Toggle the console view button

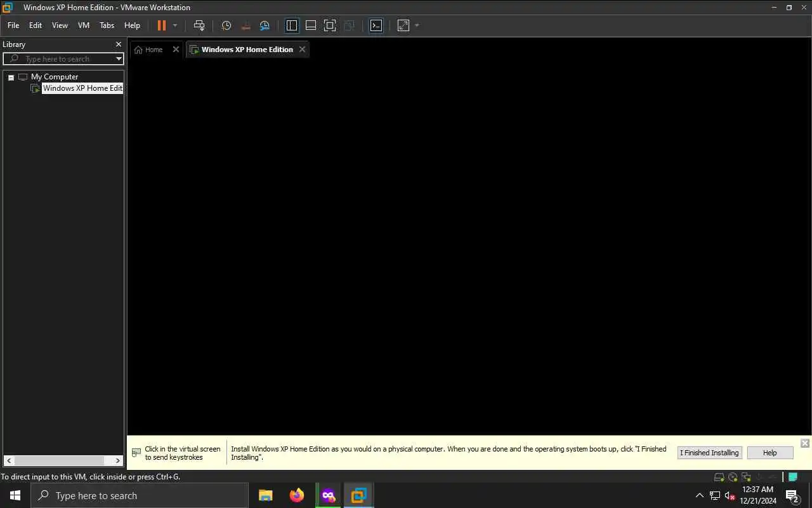pyautogui.click(x=376, y=25)
